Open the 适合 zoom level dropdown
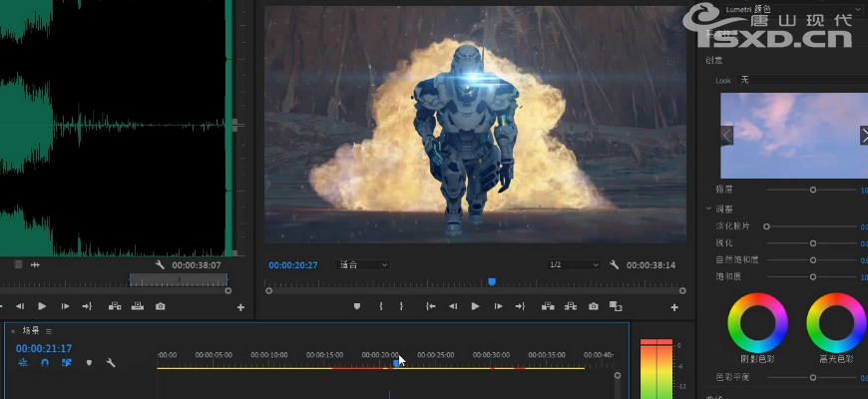This screenshot has width=868, height=399. pyautogui.click(x=362, y=265)
